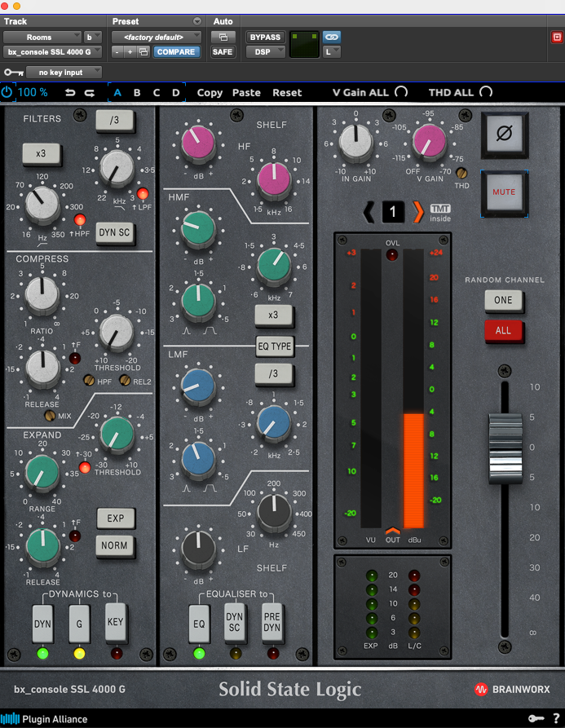Toggle the plugin power icon
This screenshot has width=565, height=728.
click(x=7, y=92)
